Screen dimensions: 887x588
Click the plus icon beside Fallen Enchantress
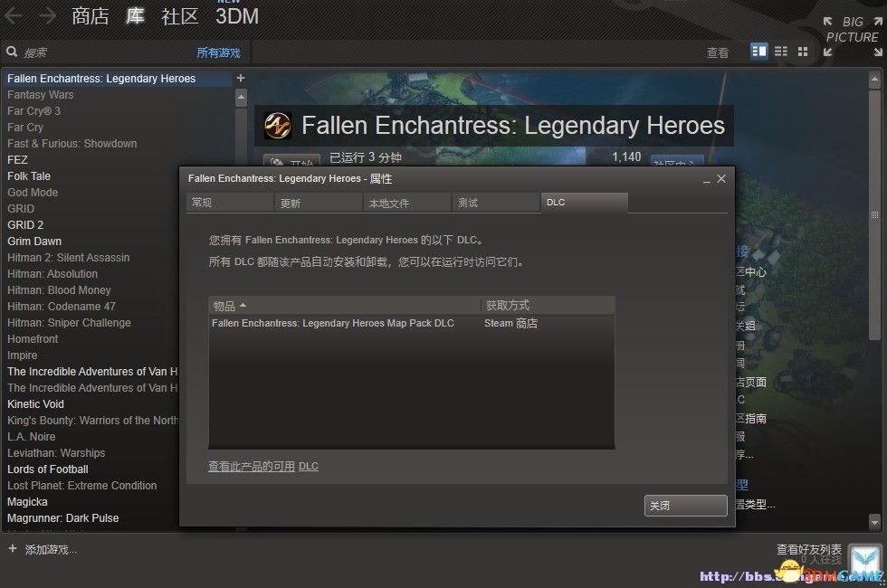click(x=241, y=78)
